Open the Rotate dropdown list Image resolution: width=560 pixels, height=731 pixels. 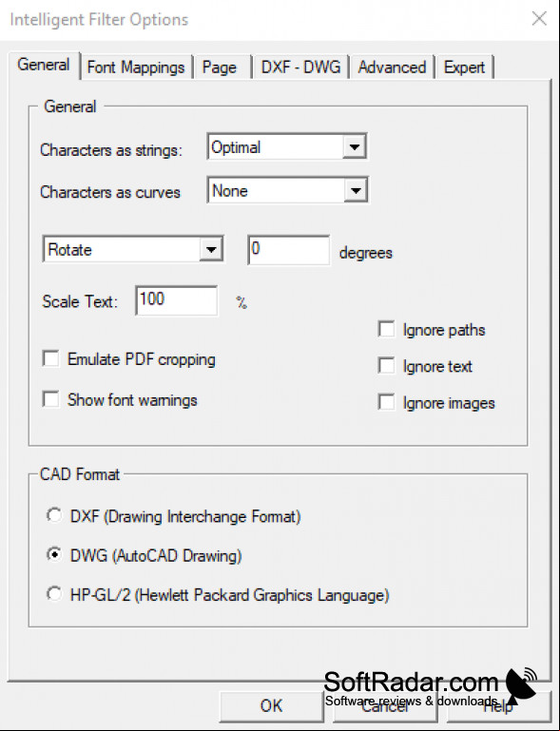point(211,249)
